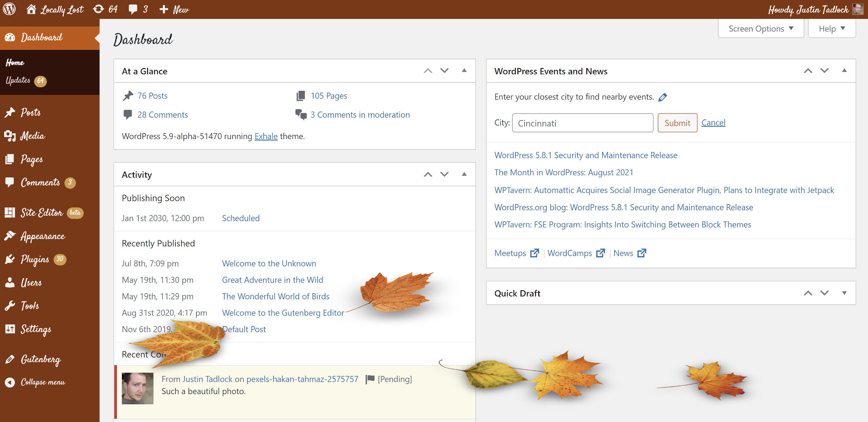Select the Appearance brush icon
The image size is (868, 422).
coord(10,236)
